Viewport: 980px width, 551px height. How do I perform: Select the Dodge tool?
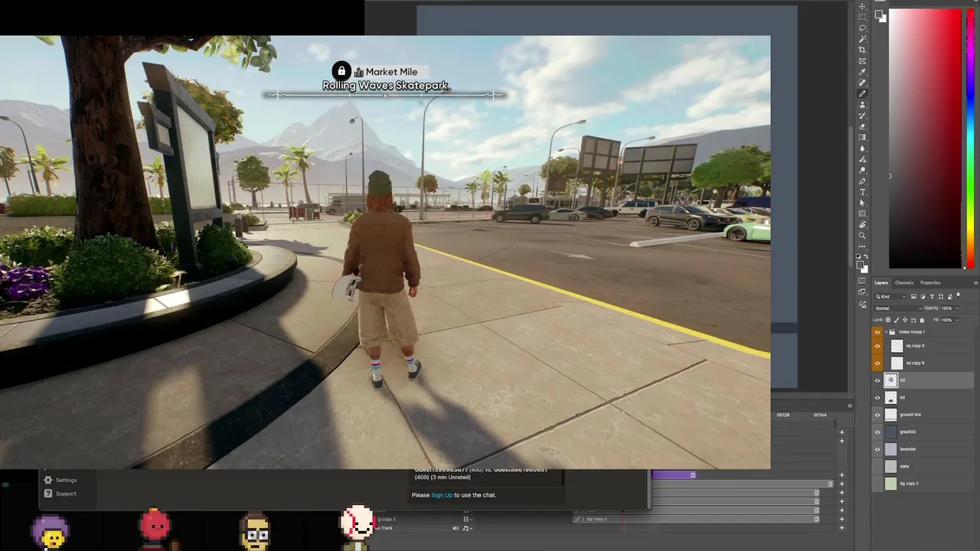(x=863, y=170)
